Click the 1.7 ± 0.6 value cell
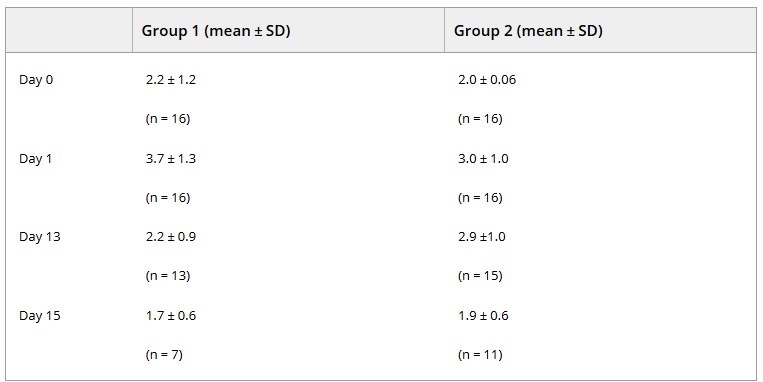This screenshot has height=382, width=763. (170, 315)
